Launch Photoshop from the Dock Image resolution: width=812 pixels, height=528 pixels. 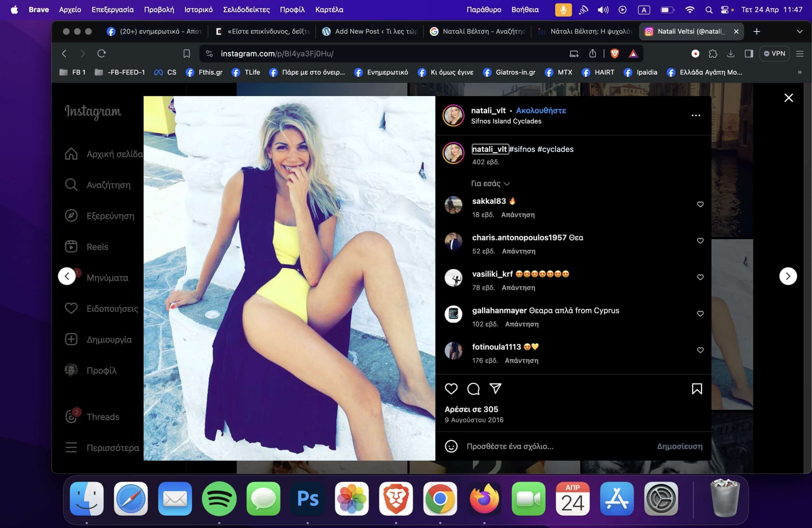pos(307,499)
